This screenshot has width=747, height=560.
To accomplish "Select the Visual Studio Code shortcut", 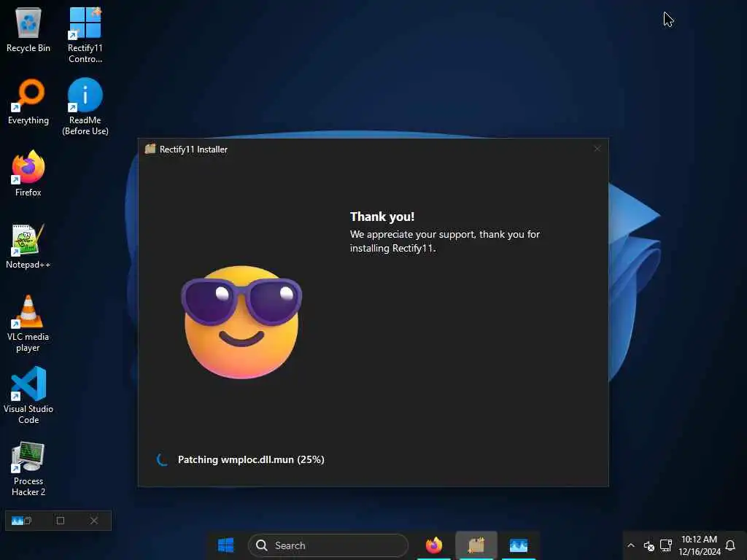I will click(28, 395).
